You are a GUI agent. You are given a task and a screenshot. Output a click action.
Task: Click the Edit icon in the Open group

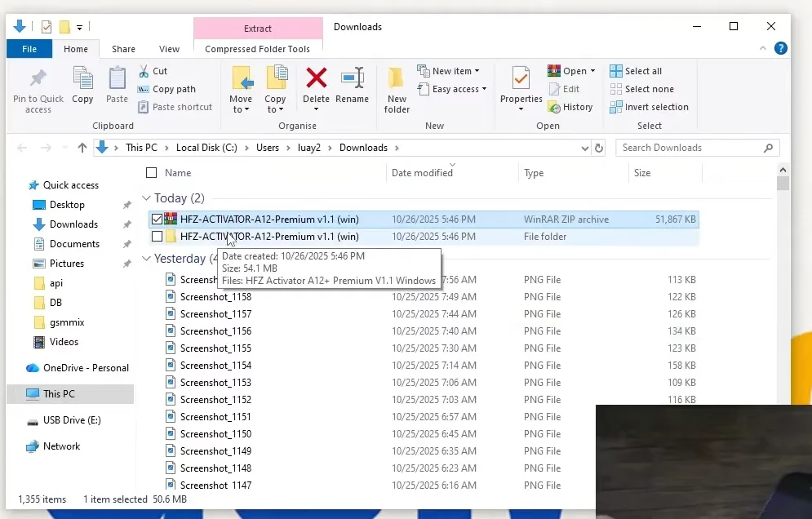pyautogui.click(x=554, y=89)
